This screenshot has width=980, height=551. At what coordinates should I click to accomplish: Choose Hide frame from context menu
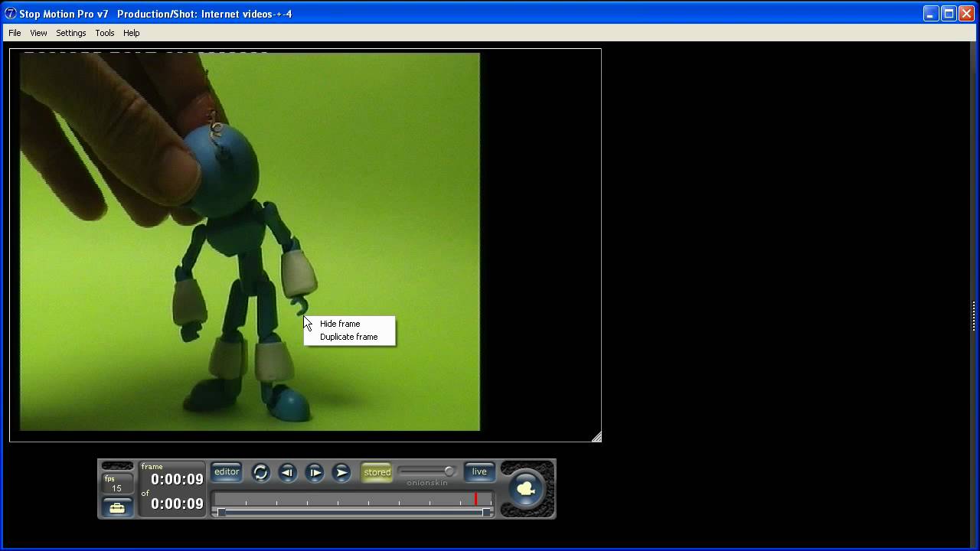[x=340, y=324]
